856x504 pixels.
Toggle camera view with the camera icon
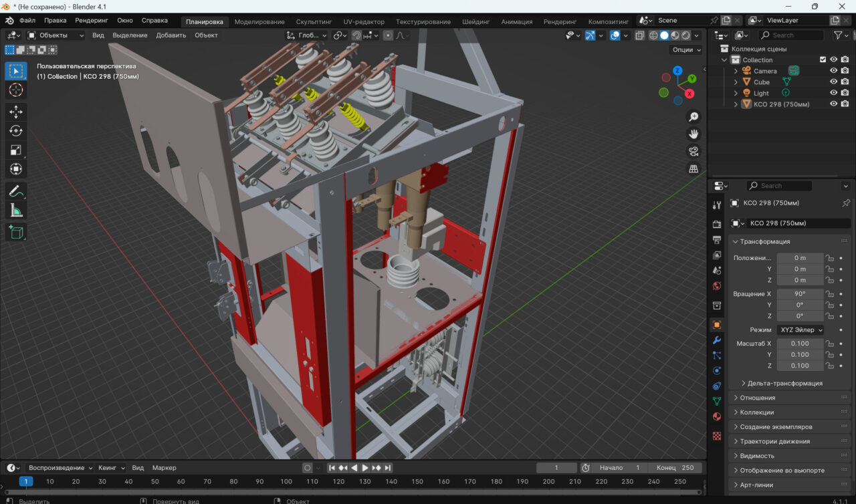tap(693, 151)
